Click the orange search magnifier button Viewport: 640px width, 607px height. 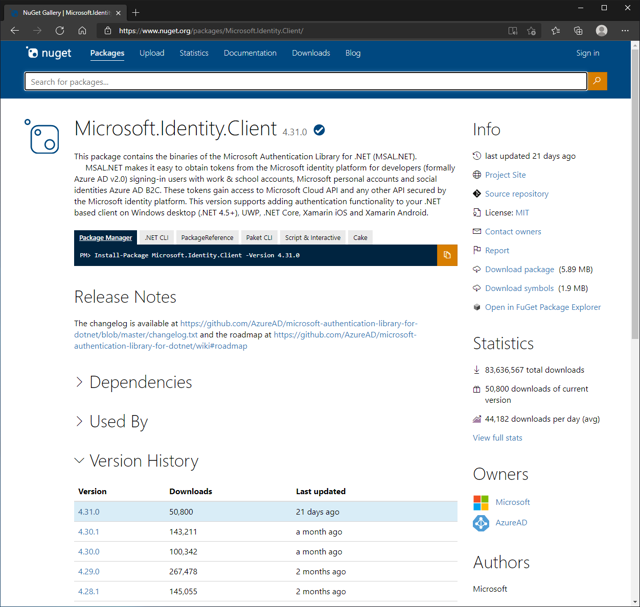(x=597, y=81)
